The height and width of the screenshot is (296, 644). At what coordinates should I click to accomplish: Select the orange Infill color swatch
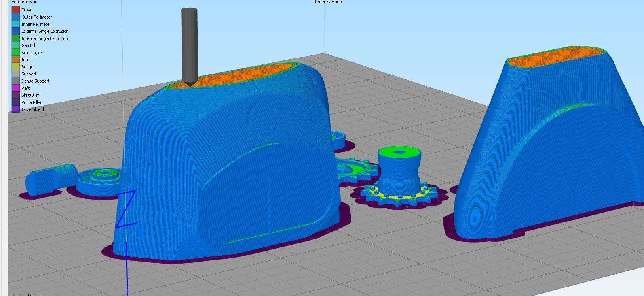(x=16, y=59)
